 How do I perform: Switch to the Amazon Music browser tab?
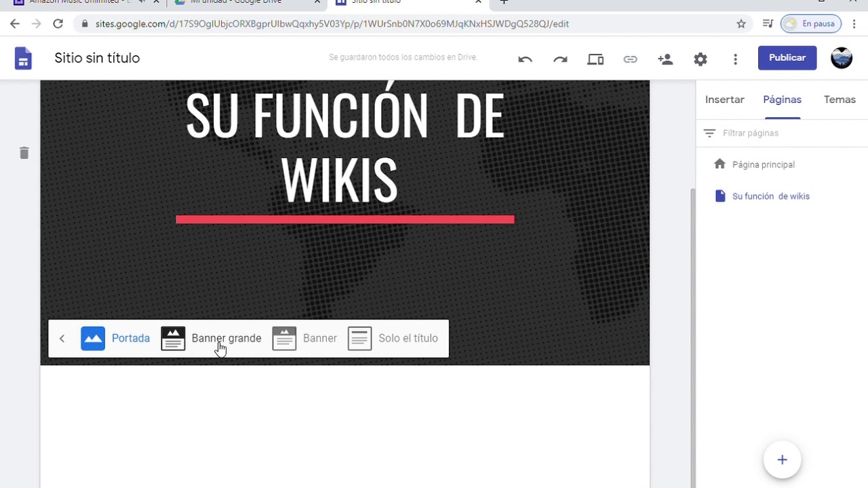[85, 3]
